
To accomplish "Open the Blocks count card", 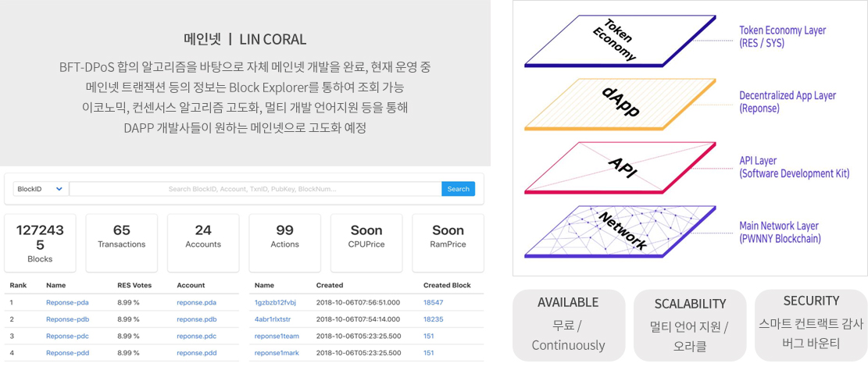I will [40, 243].
